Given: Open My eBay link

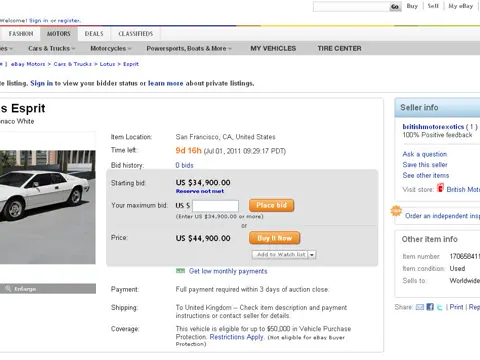Looking at the screenshot, I should click(x=461, y=6).
